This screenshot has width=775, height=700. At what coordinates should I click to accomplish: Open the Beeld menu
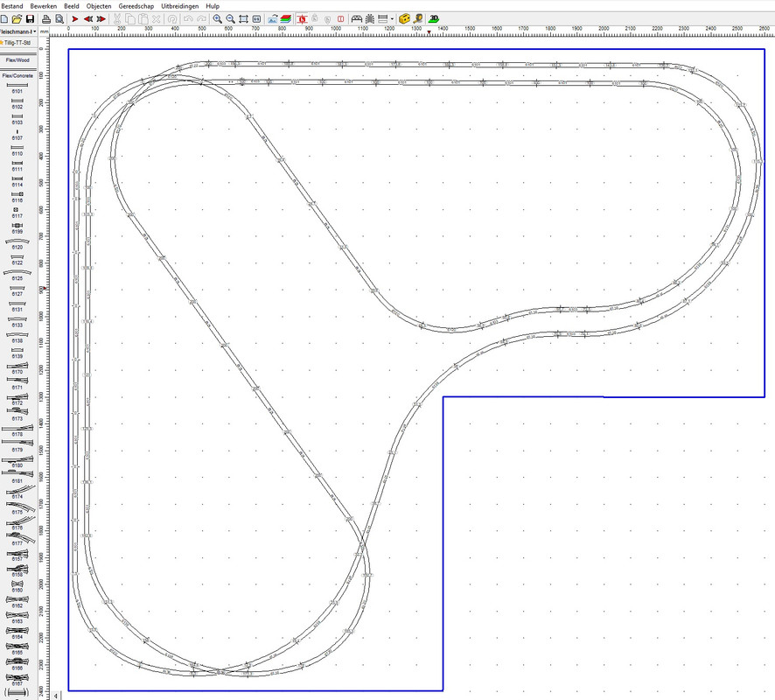click(x=71, y=6)
